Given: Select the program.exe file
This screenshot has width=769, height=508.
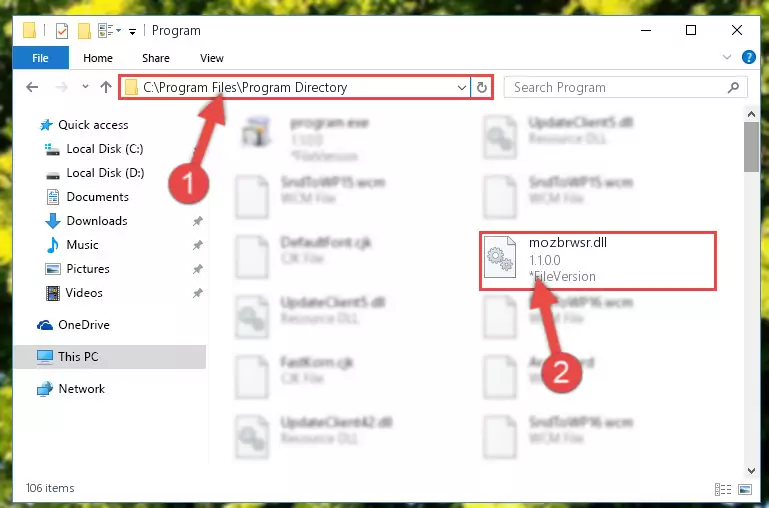Looking at the screenshot, I should tap(305, 138).
